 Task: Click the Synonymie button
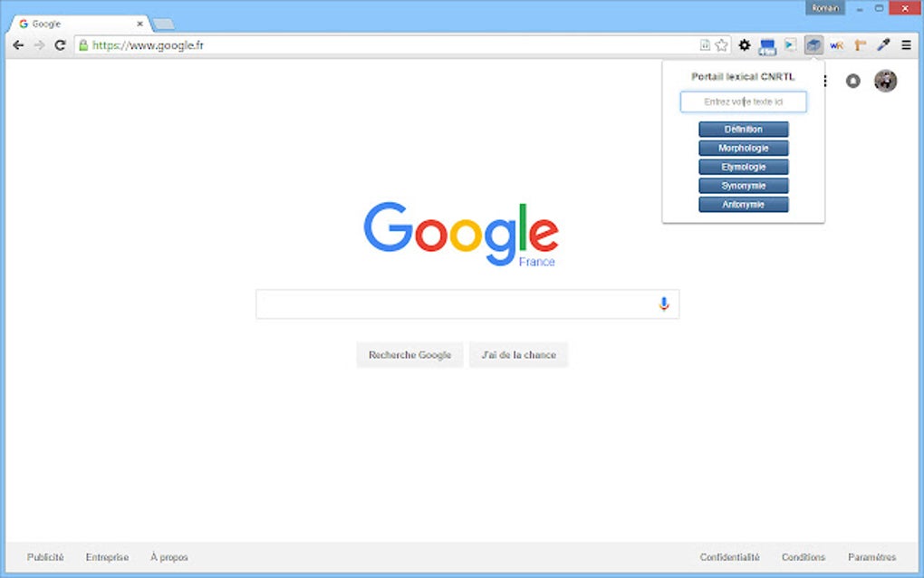click(743, 185)
